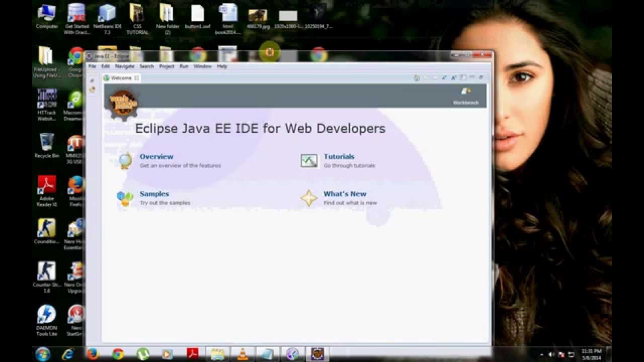Click the magnify font size icon
The image size is (644, 362).
[453, 78]
